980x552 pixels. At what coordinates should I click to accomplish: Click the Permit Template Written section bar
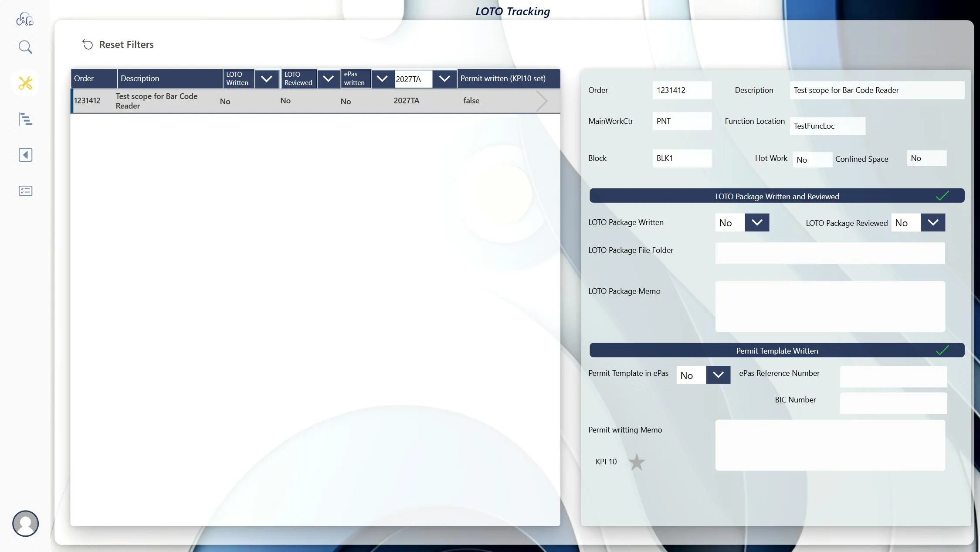tap(777, 350)
